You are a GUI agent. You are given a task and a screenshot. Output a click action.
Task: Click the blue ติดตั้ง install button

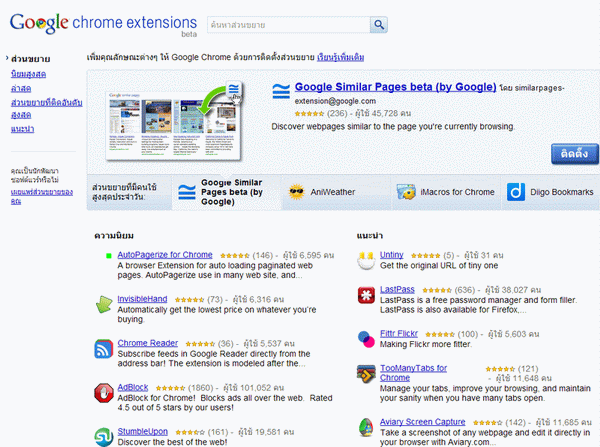pyautogui.click(x=575, y=154)
